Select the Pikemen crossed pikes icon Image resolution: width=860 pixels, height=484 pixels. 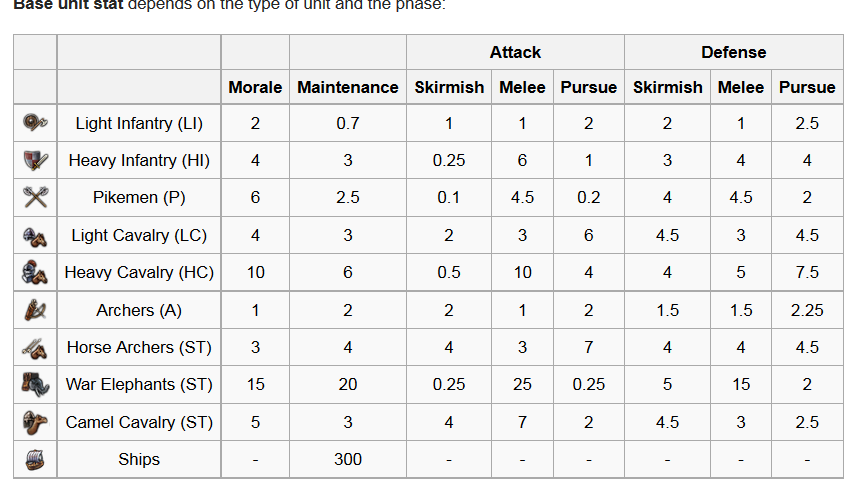pos(35,197)
